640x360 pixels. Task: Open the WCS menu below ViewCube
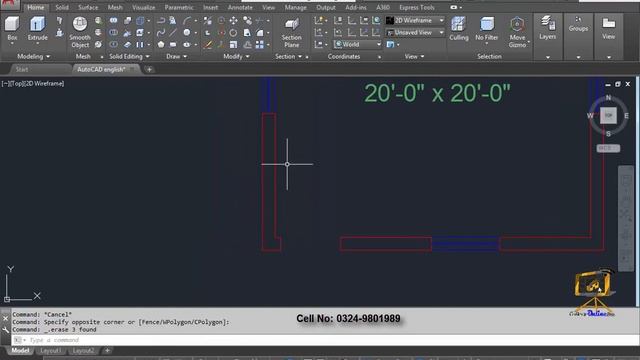click(x=608, y=148)
